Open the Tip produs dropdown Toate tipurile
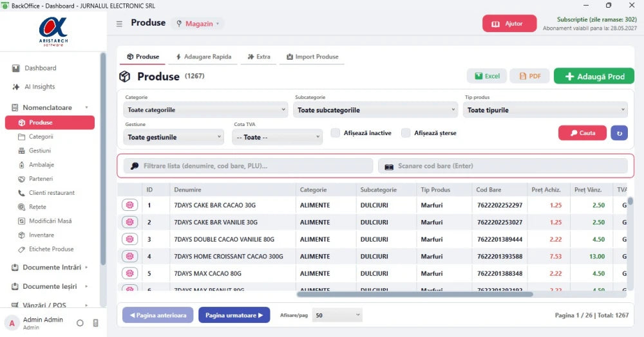This screenshot has height=337, width=644. tap(545, 110)
